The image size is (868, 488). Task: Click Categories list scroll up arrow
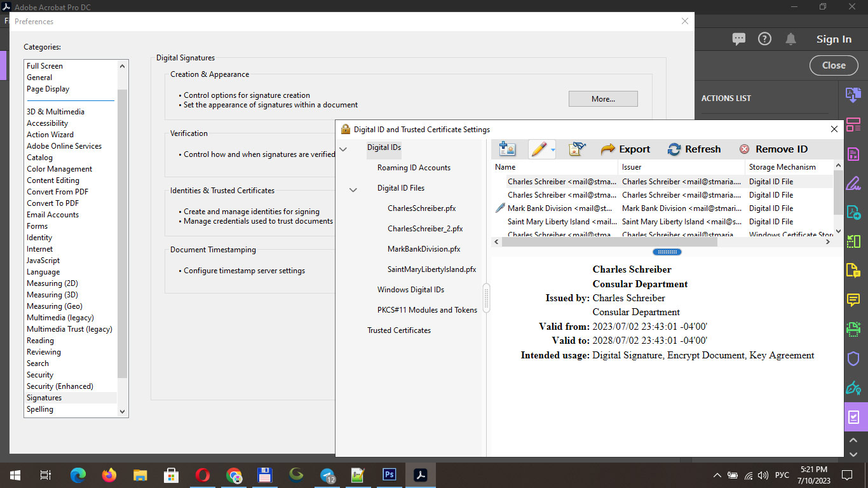coord(123,65)
